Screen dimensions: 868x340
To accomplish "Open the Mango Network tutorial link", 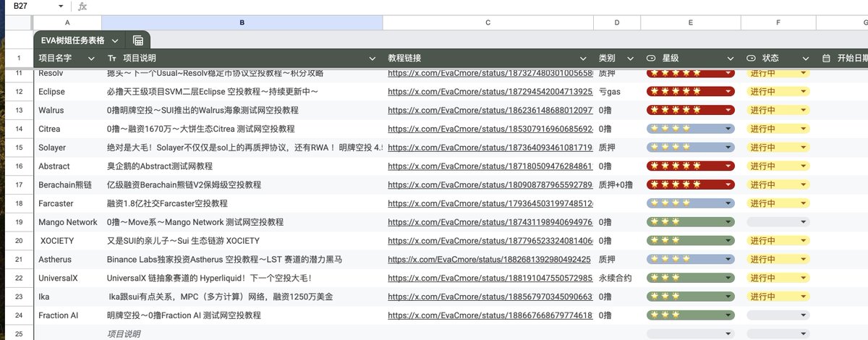I will click(490, 222).
